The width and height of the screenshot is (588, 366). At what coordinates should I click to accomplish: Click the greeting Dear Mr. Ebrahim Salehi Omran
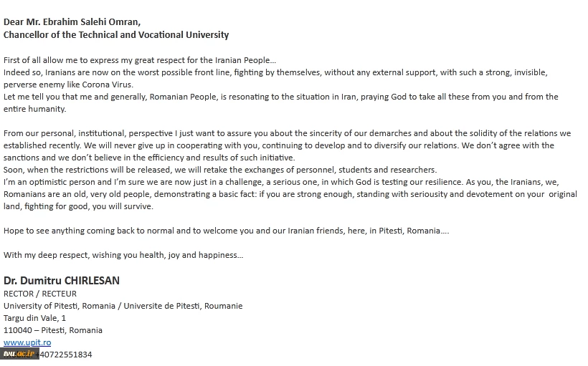pyautogui.click(x=72, y=22)
